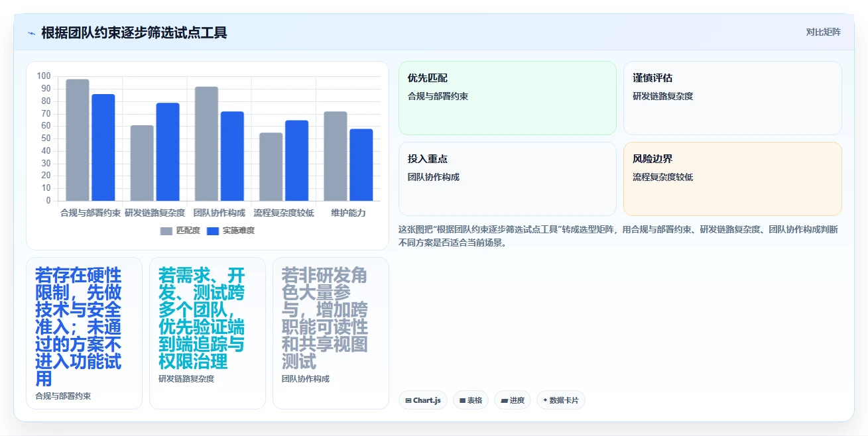Click 合规与部署约束 caption under the blue card

[x=63, y=396]
